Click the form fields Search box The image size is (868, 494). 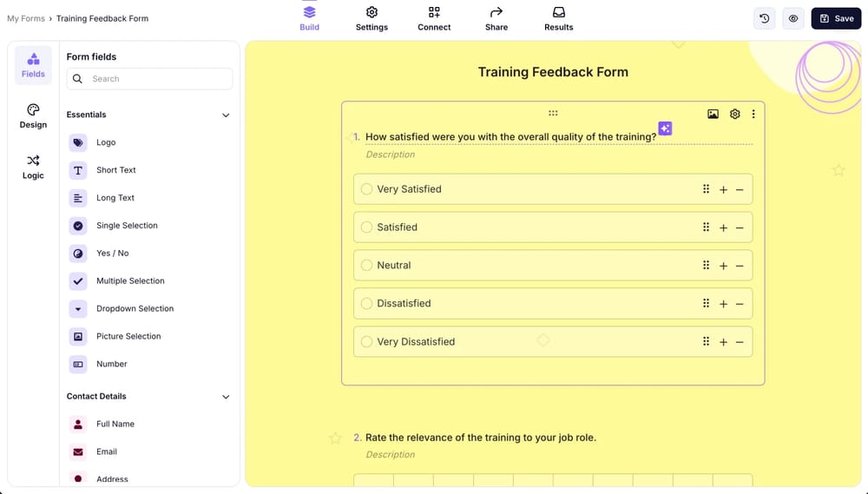tap(149, 79)
